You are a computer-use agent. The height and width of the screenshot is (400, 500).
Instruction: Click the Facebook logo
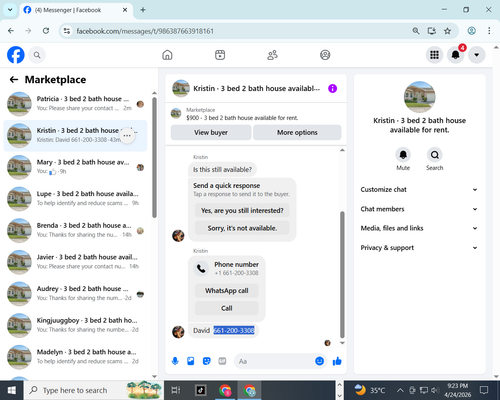[16, 55]
